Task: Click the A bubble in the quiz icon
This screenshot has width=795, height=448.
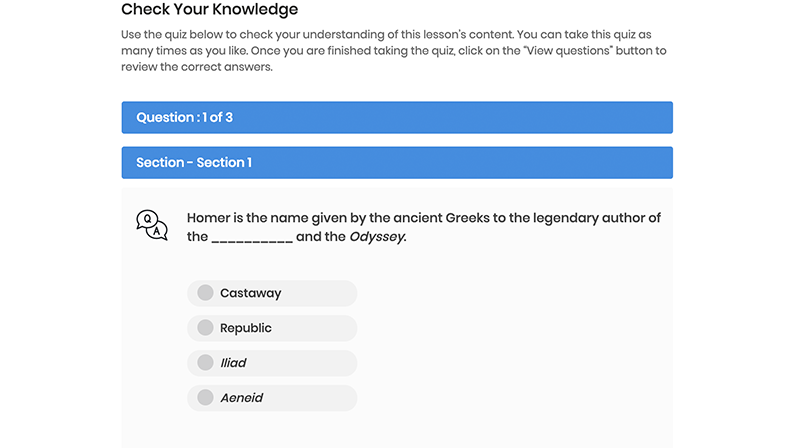Action: coord(157,231)
